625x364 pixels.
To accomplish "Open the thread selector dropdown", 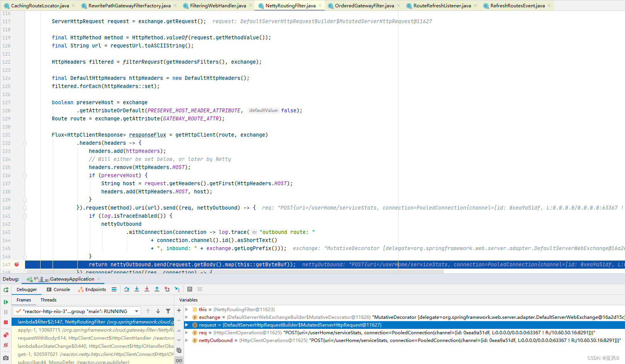I will tap(77, 311).
